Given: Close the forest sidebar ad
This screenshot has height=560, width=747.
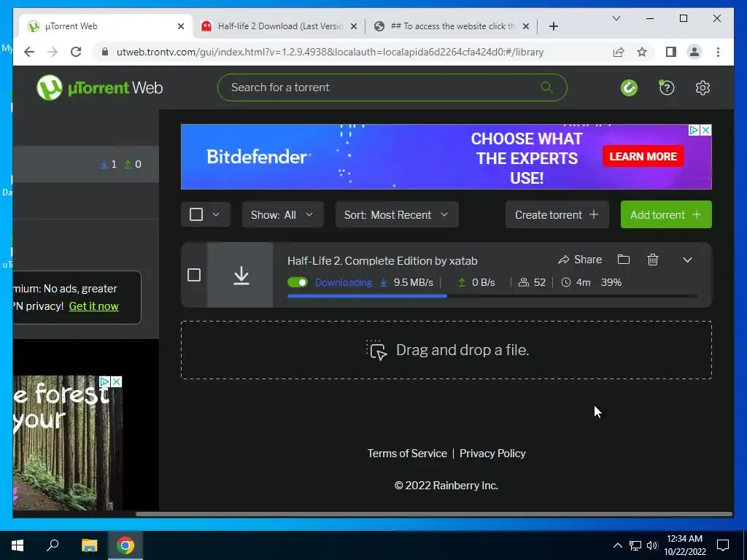Looking at the screenshot, I should [116, 381].
